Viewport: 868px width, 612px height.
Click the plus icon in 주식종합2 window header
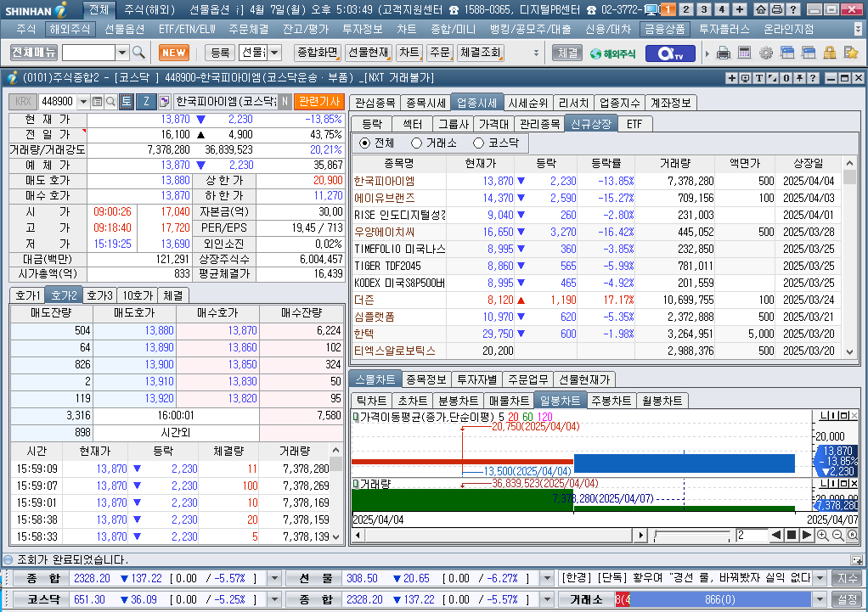click(732, 78)
